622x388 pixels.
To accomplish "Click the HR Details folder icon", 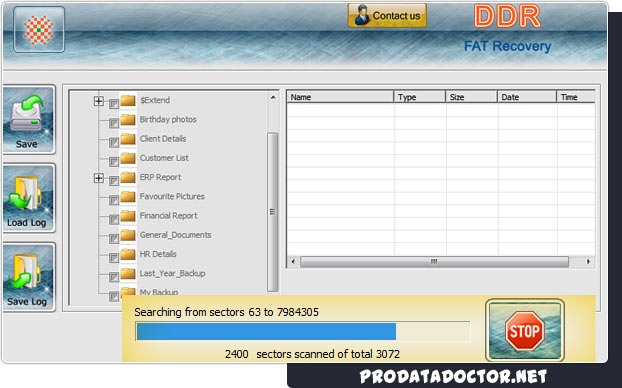I will tap(128, 254).
